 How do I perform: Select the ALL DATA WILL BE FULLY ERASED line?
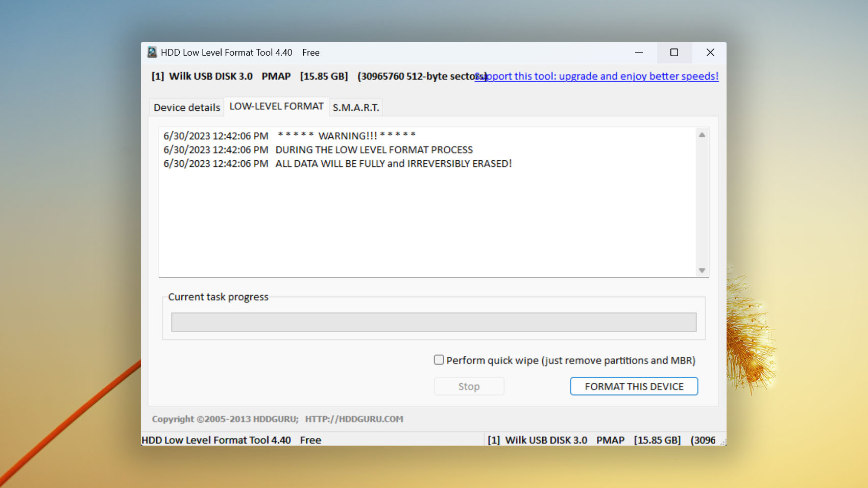pos(337,163)
